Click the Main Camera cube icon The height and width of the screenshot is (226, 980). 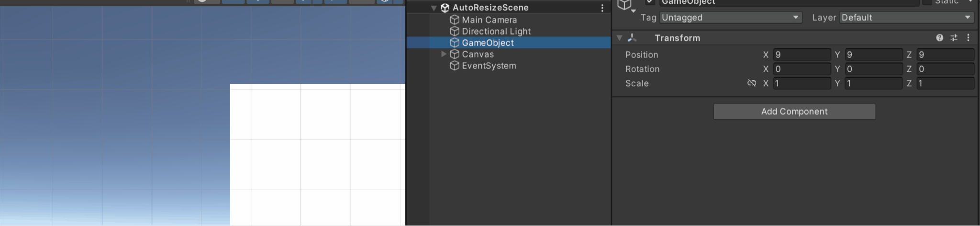coord(455,20)
